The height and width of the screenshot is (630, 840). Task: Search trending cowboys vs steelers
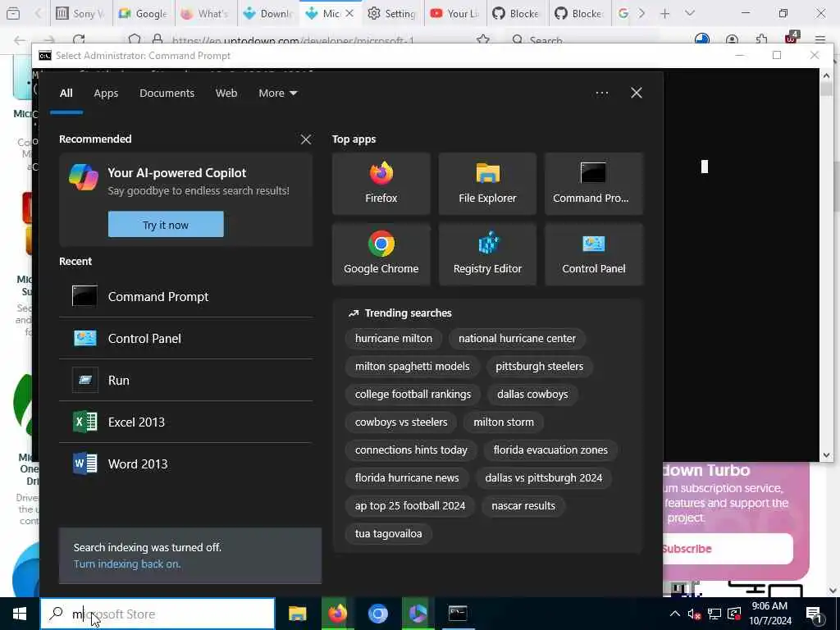coord(400,422)
